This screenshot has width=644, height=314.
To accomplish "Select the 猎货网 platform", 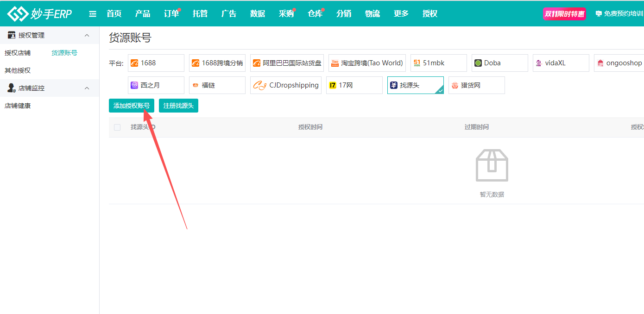I will tap(477, 85).
